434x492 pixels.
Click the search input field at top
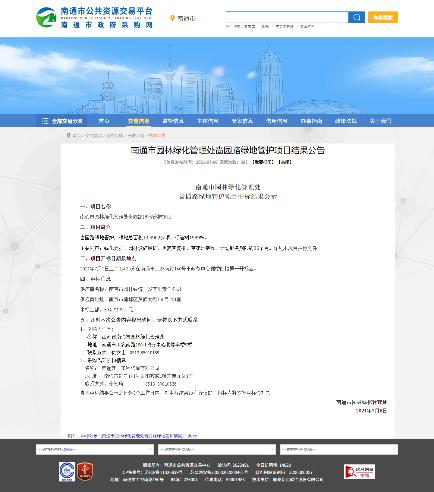tap(287, 17)
